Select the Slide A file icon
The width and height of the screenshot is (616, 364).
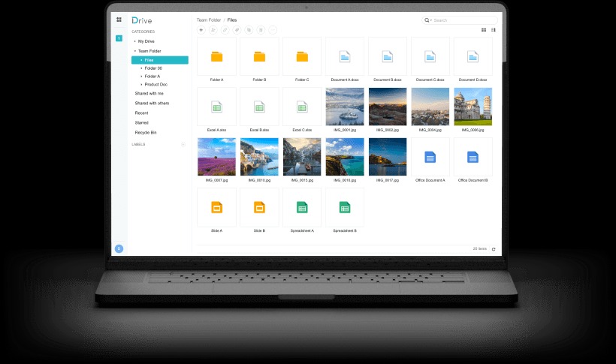tap(216, 207)
